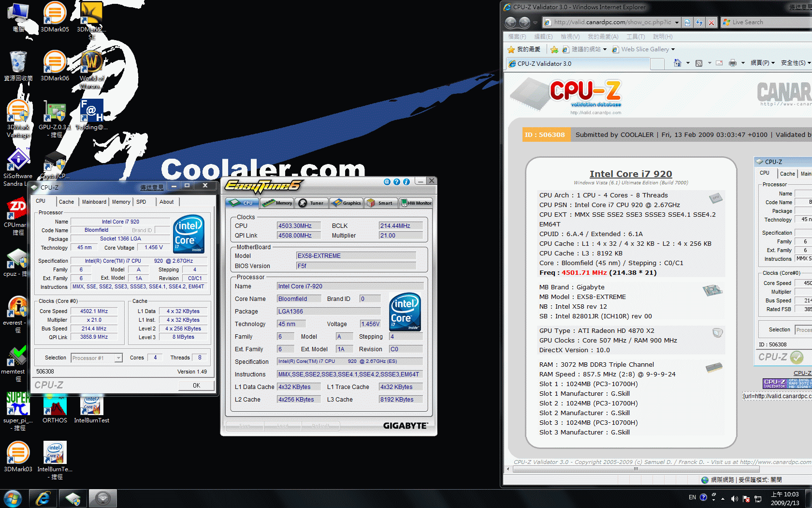
Task: Open the Memory tab in EasyTune6
Action: pyautogui.click(x=277, y=203)
